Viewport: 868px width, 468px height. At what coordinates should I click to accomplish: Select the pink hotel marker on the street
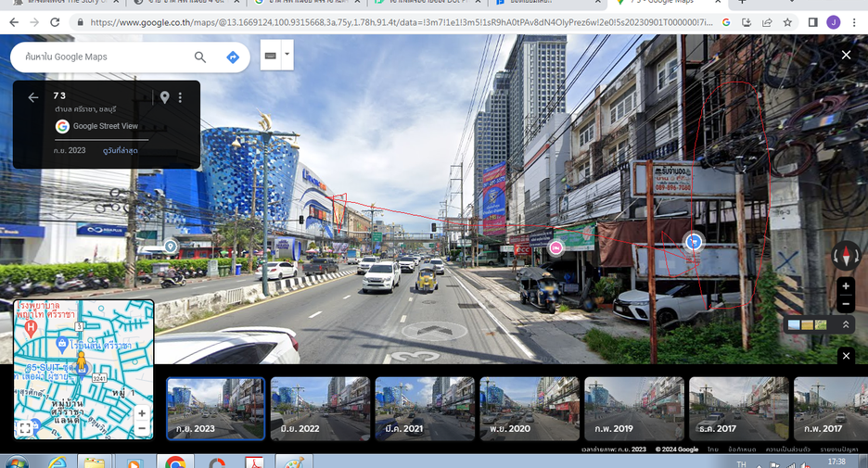click(555, 247)
